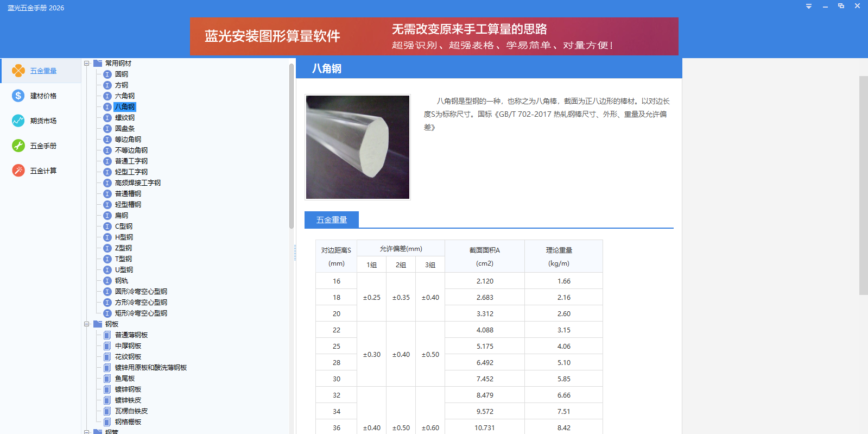Expand the 钢管 folder at bottom
The image size is (868, 434).
coord(87,432)
